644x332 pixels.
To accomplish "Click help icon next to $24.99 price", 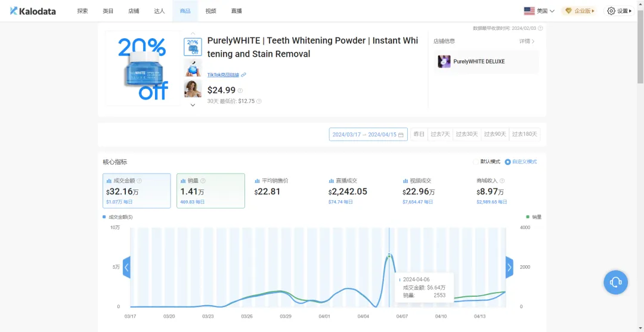I will pos(240,91).
